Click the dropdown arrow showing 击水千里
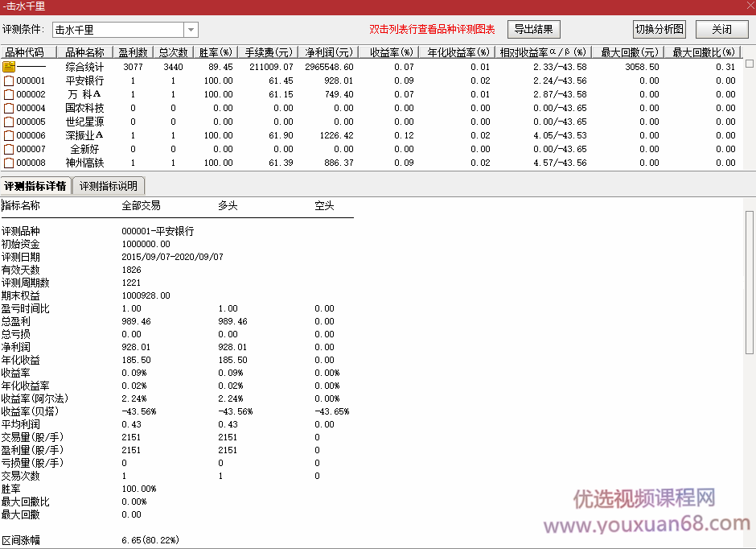Image resolution: width=756 pixels, height=549 pixels. coord(190,29)
